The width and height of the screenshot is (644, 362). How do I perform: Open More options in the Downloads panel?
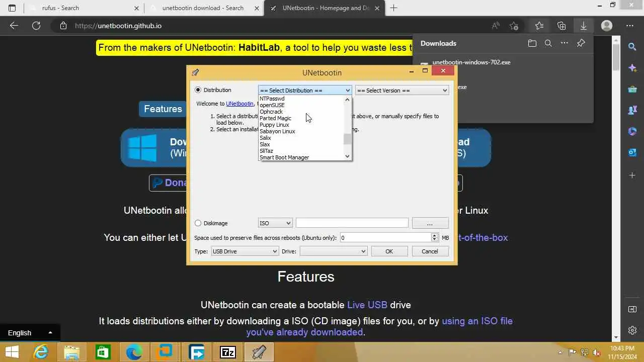(565, 43)
